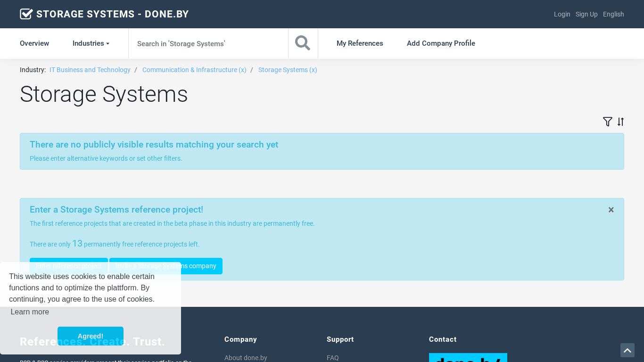Screen dimensions: 644x362
Task: Open Learn more cookie link
Action: coord(30,312)
